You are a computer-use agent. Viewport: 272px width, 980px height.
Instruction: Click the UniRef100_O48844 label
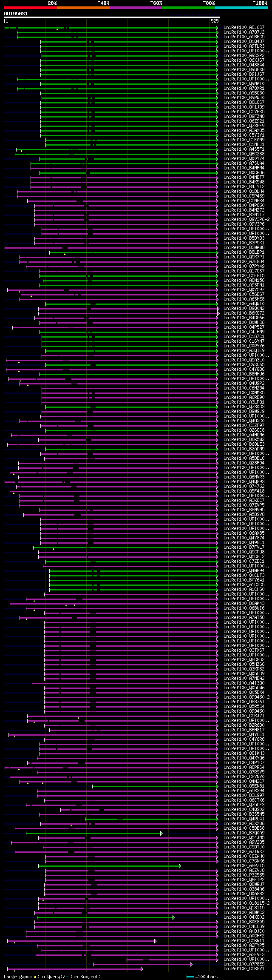point(244,65)
